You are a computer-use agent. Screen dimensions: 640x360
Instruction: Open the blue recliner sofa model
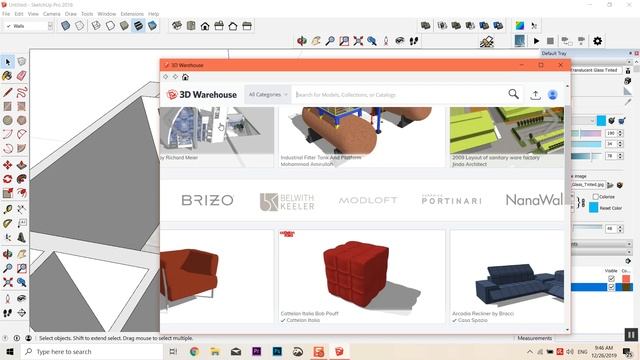tap(507, 276)
